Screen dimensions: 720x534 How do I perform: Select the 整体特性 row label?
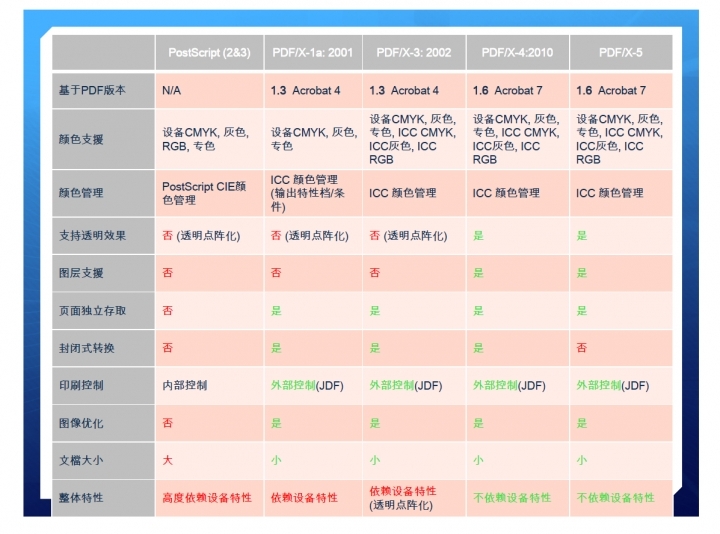click(81, 497)
